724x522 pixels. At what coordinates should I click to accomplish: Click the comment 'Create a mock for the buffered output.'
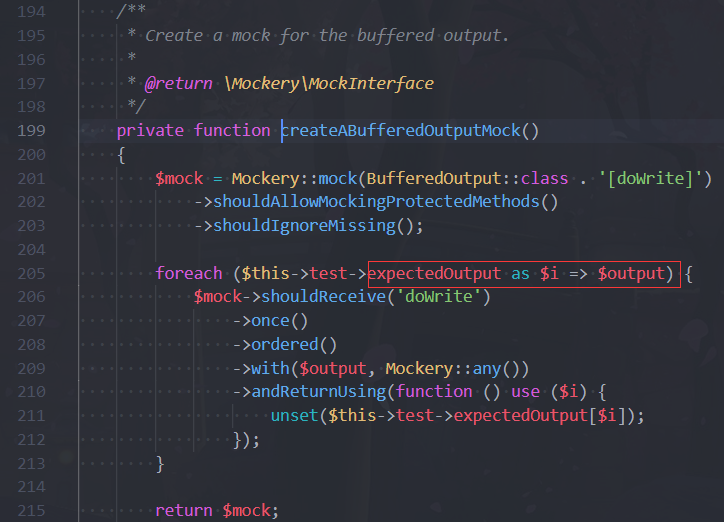[x=327, y=36]
